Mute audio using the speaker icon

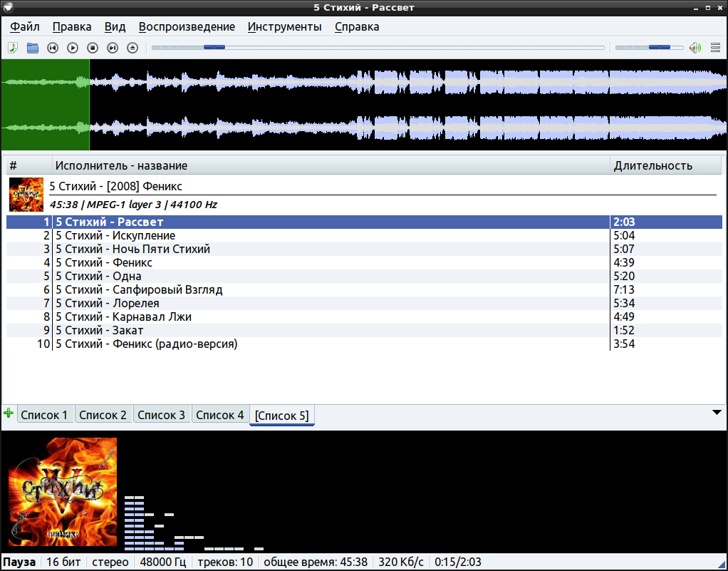pyautogui.click(x=695, y=48)
